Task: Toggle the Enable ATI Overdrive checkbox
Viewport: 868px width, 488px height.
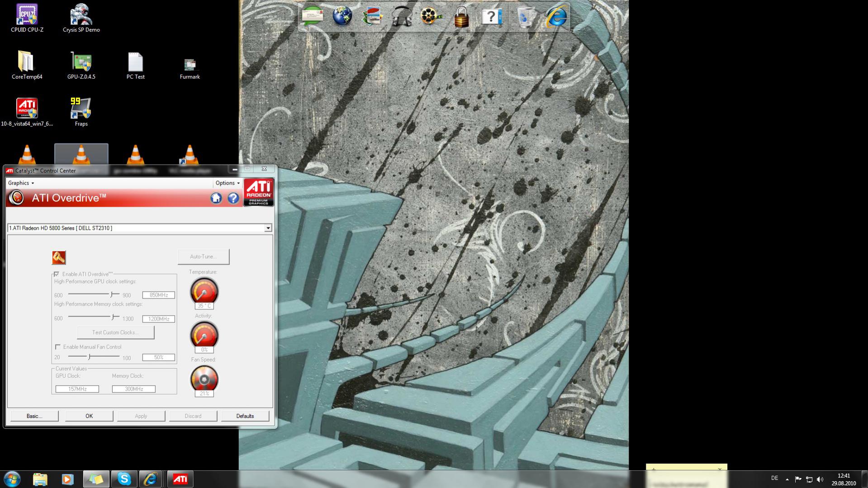Action: 57,274
